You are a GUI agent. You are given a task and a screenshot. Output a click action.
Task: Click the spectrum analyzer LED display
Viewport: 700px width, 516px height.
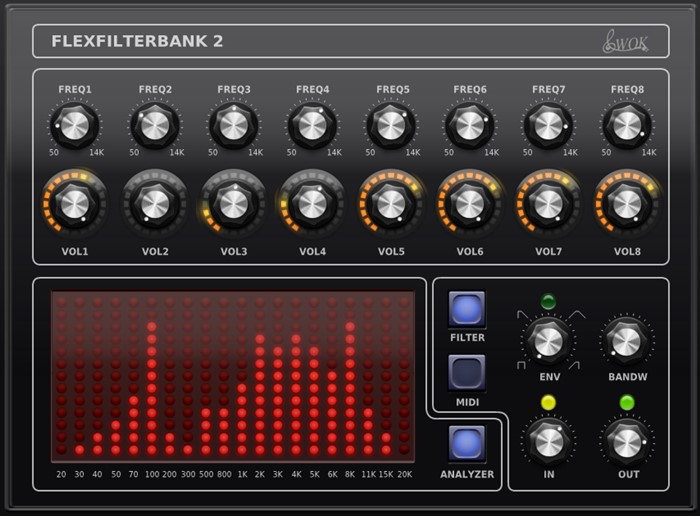pos(232,376)
